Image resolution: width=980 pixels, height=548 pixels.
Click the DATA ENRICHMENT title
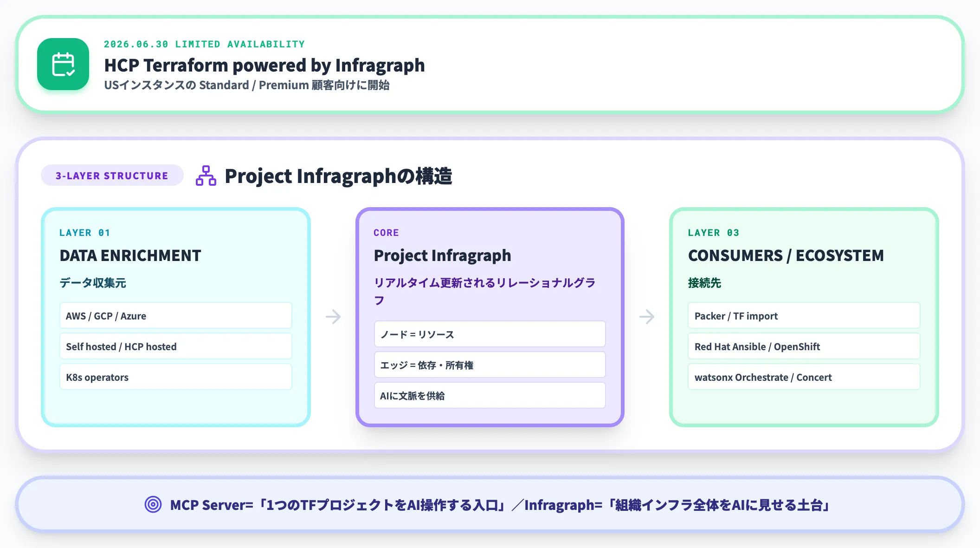point(130,255)
